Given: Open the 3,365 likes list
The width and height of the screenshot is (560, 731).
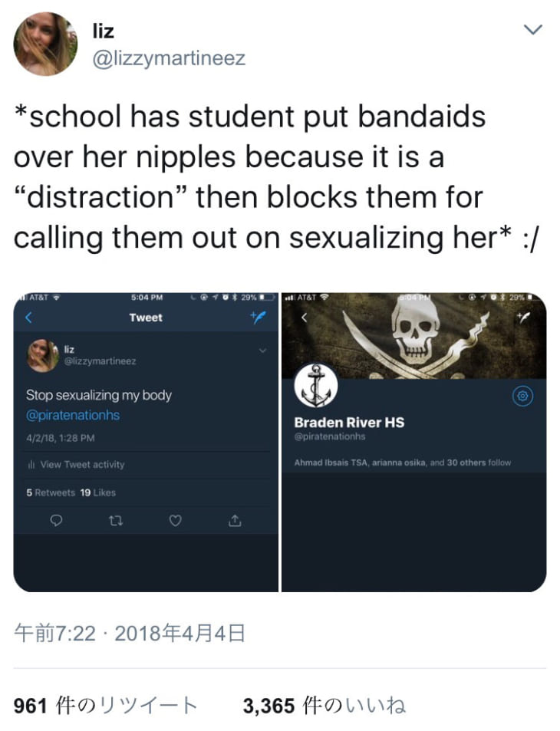Looking at the screenshot, I should (x=324, y=706).
